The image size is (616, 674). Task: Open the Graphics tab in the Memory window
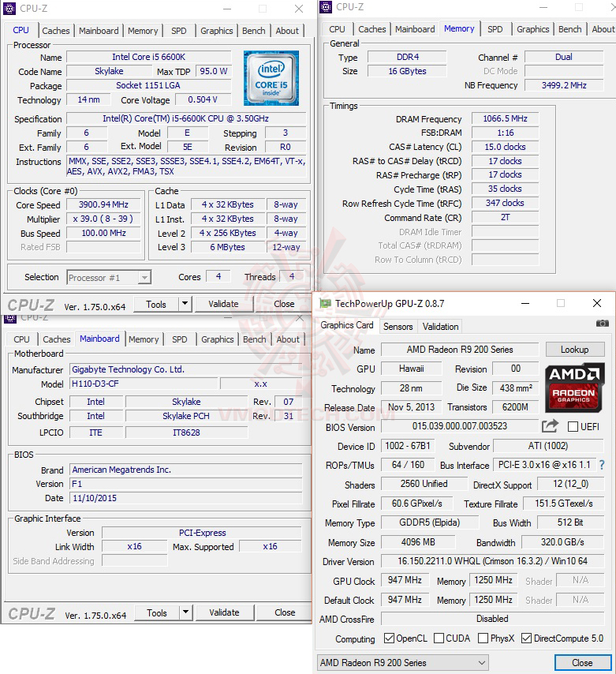point(532,29)
